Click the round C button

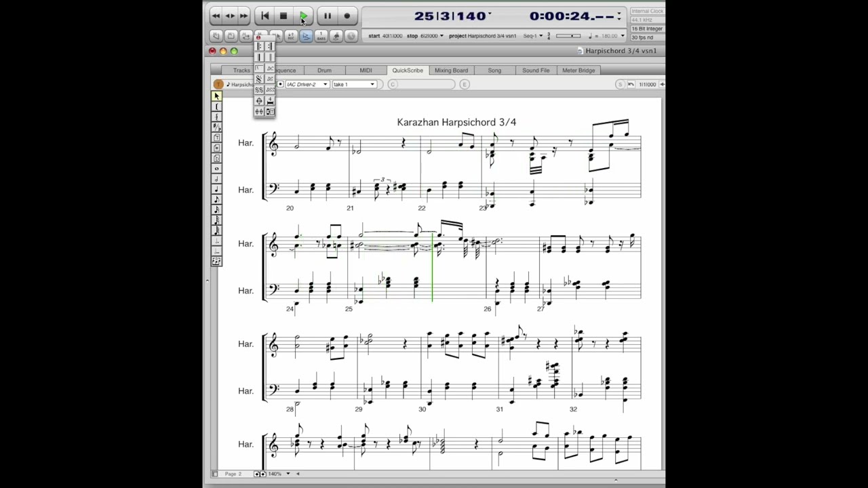click(x=393, y=84)
